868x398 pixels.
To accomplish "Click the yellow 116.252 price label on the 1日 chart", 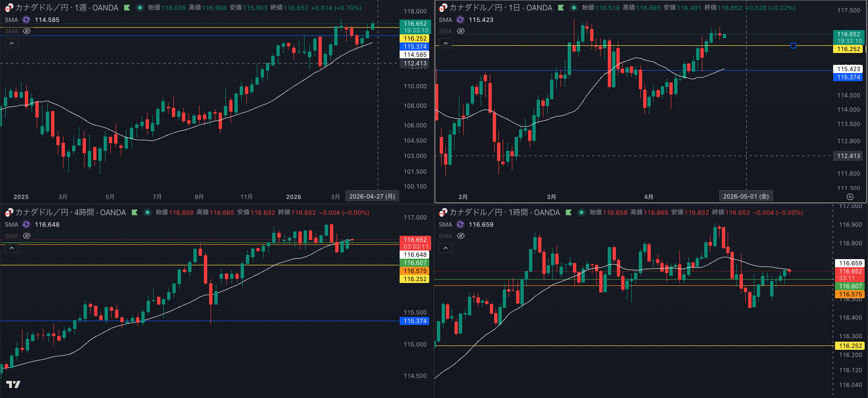I will coord(848,49).
